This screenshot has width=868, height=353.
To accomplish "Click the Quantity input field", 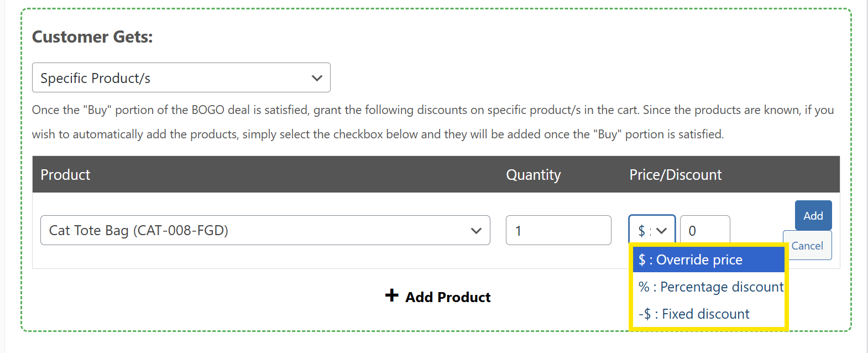I will point(558,230).
